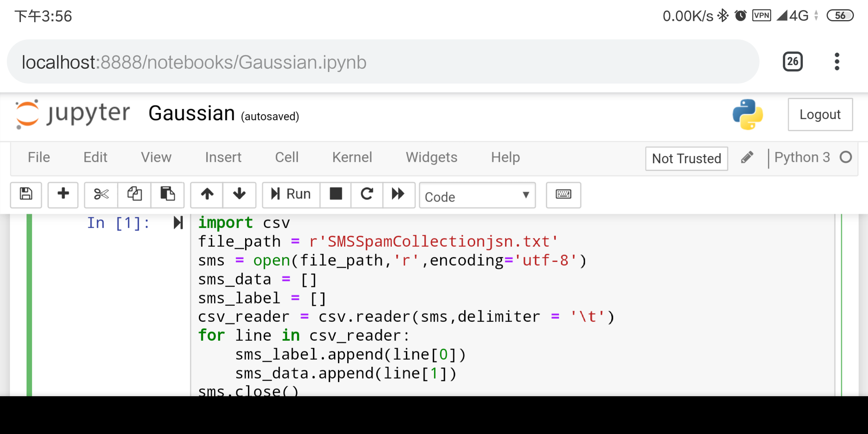Copy selected cells with the copy icon
The width and height of the screenshot is (868, 434).
click(x=135, y=194)
